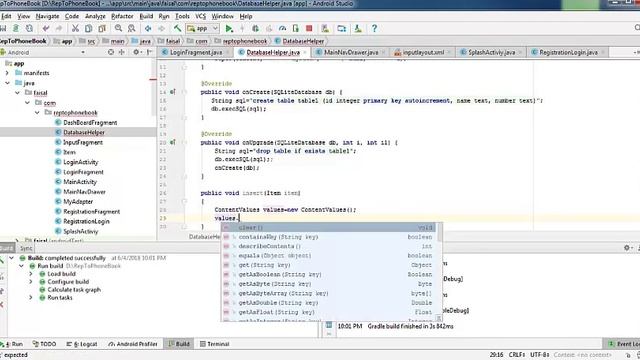The height and width of the screenshot is (360, 640).
Task: Click the Back navigation arrow icon
Action: (x=148, y=29)
